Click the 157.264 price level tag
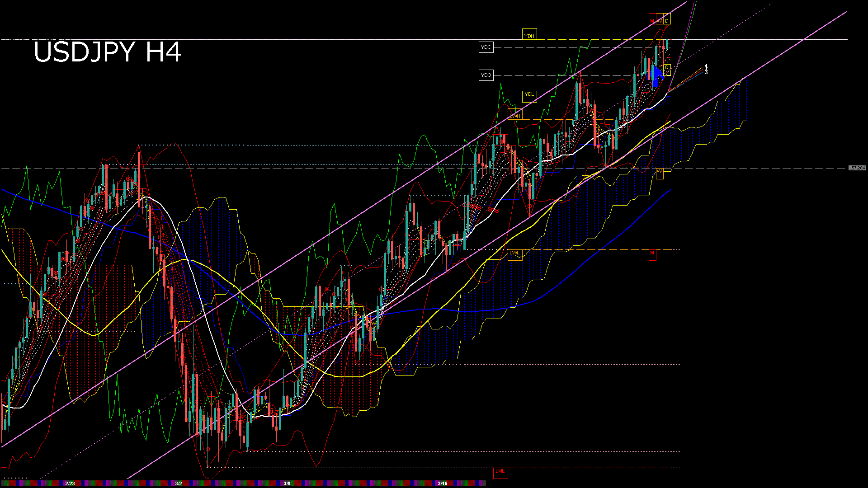Screen dimensions: 868x488 pyautogui.click(x=857, y=168)
